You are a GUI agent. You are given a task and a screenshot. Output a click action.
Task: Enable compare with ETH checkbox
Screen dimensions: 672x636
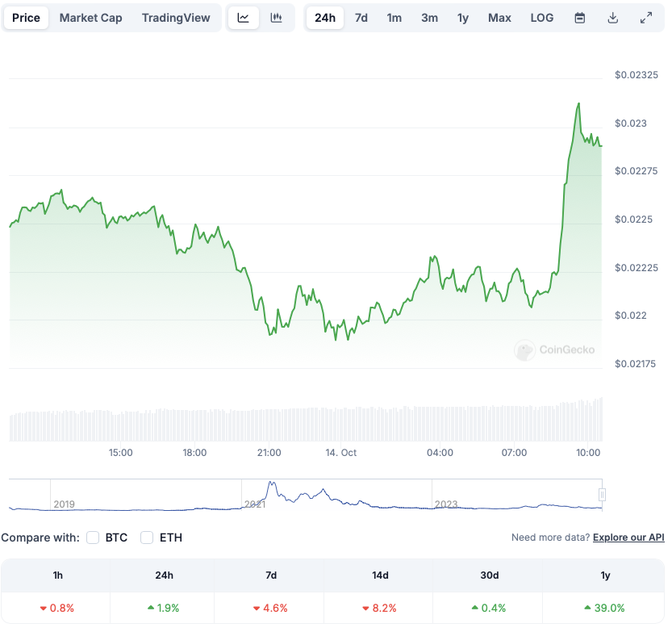point(147,538)
